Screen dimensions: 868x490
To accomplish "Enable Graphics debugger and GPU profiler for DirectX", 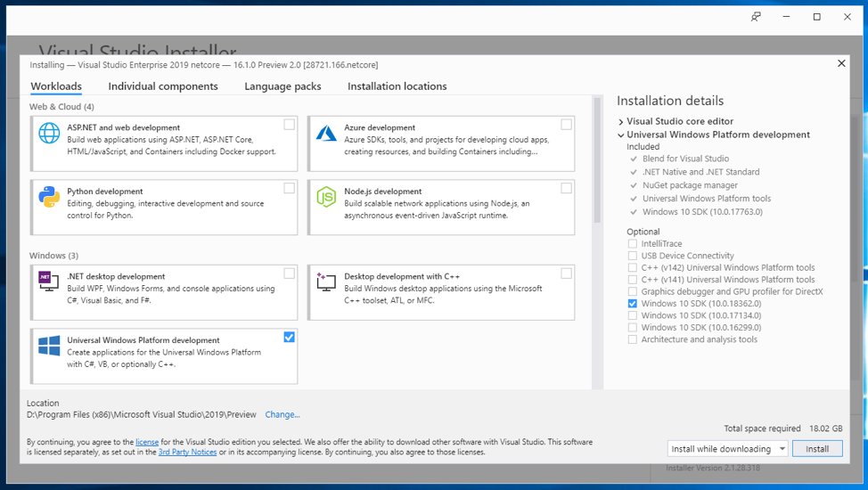I will click(632, 292).
